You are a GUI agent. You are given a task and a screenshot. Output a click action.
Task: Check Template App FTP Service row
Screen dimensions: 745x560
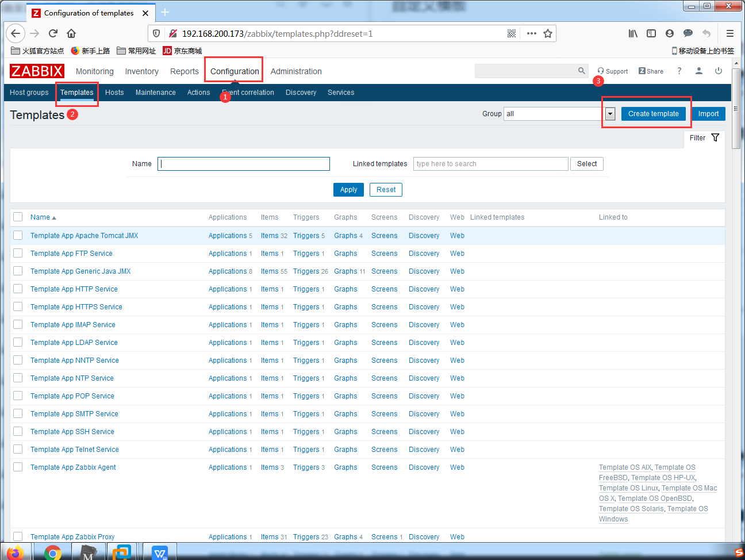click(18, 253)
